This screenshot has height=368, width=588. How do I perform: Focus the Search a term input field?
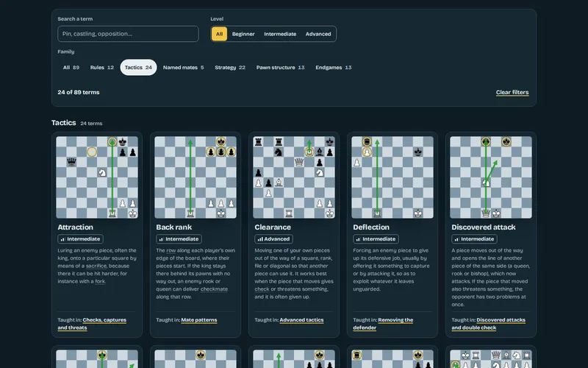point(128,34)
